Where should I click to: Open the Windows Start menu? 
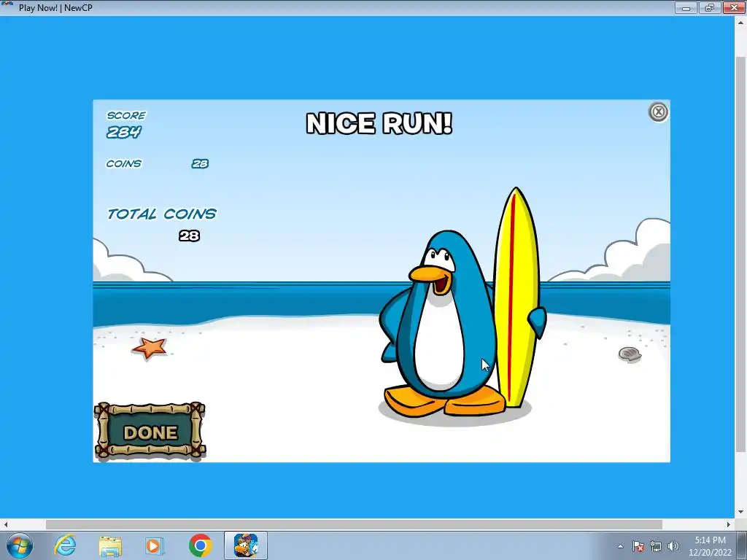(20, 545)
